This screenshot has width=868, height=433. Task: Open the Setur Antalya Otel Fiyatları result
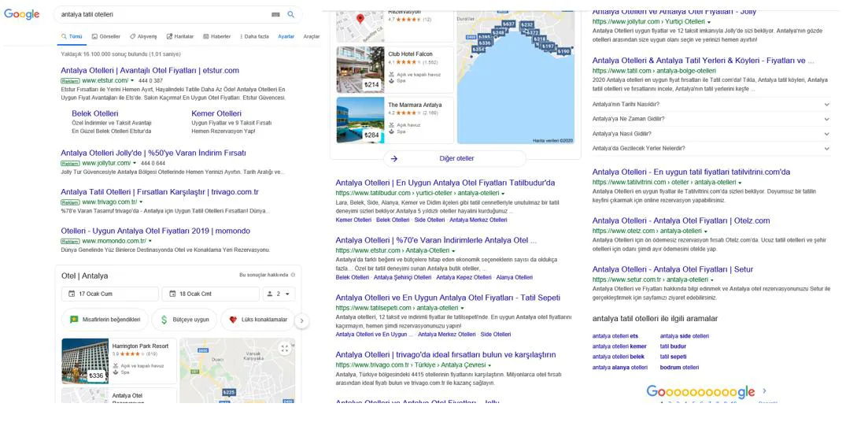tap(673, 269)
